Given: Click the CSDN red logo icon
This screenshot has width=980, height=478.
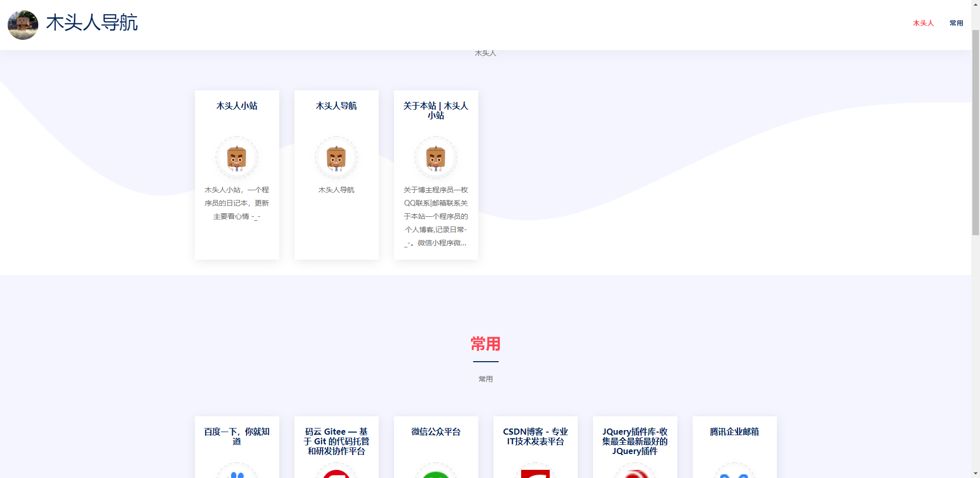Looking at the screenshot, I should coord(535,473).
